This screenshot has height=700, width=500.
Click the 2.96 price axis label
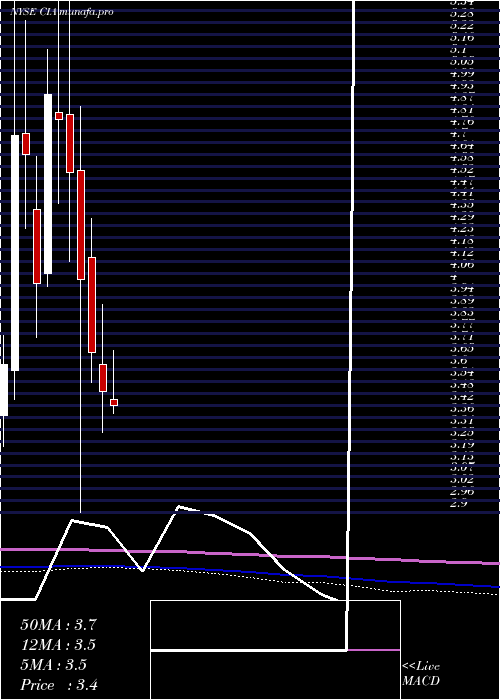pos(462,492)
